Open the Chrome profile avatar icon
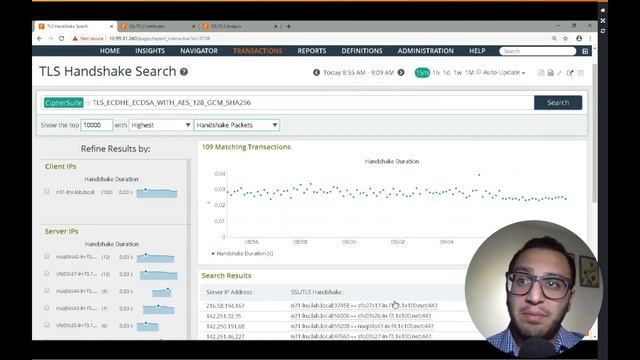This screenshot has height=360, width=640. coord(579,38)
